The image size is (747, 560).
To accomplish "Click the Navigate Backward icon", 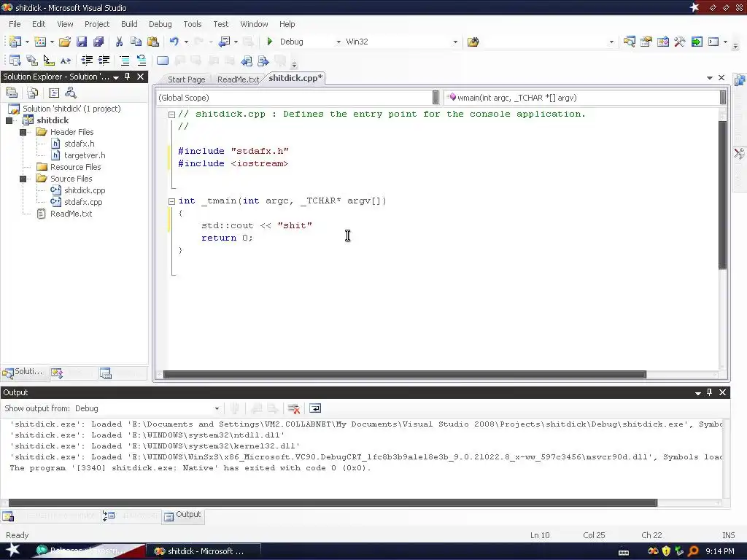I will pos(225,42).
